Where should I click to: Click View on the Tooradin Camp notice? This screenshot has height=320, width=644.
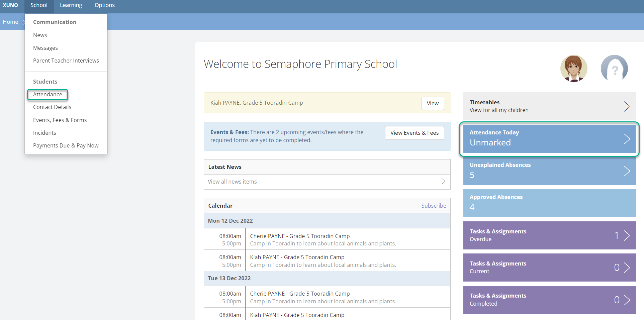click(432, 103)
